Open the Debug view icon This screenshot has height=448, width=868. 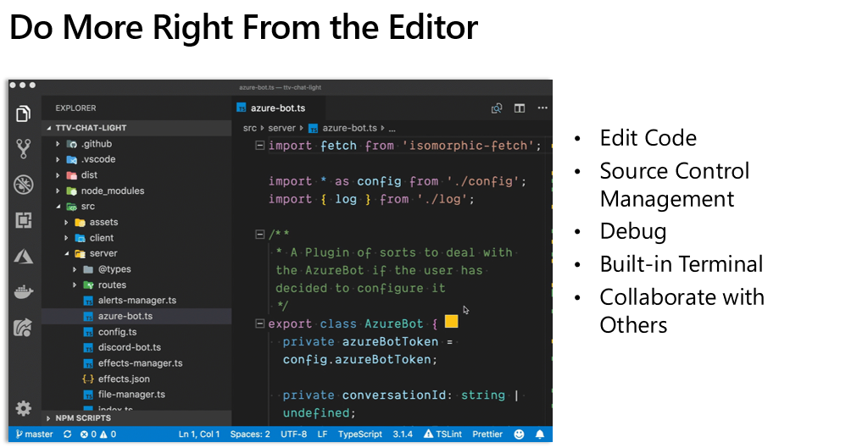tap(23, 185)
